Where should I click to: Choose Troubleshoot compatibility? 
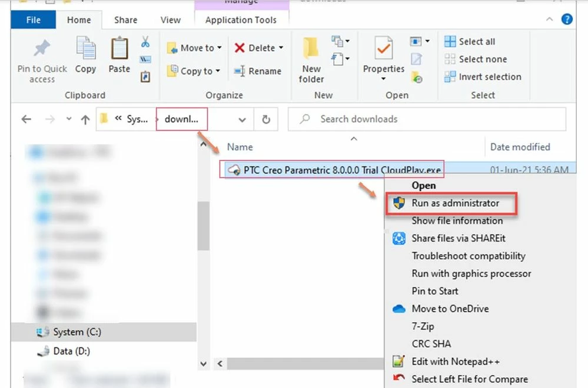(x=469, y=256)
